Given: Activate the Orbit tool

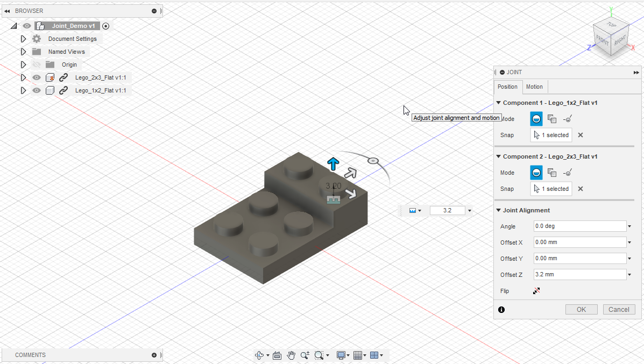Looking at the screenshot, I should coord(260,355).
